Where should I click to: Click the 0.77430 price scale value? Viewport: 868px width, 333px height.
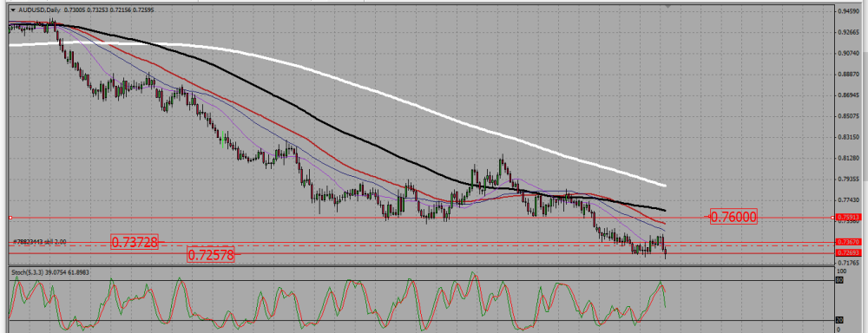click(850, 200)
